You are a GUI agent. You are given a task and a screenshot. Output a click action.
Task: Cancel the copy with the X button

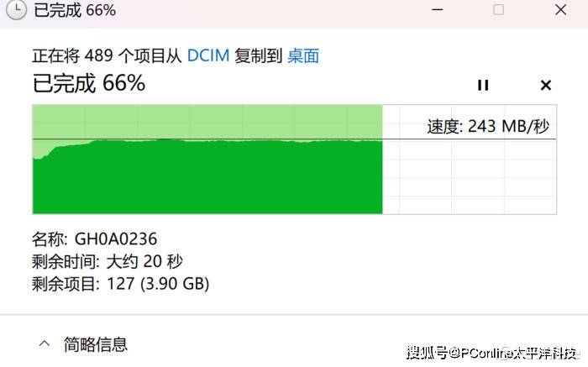(546, 86)
